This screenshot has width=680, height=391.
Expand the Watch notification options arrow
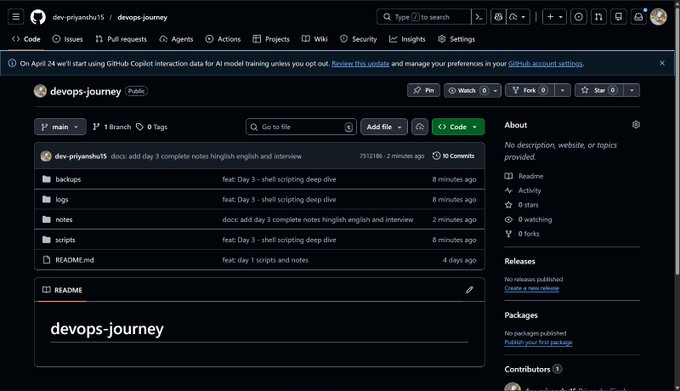[495, 90]
